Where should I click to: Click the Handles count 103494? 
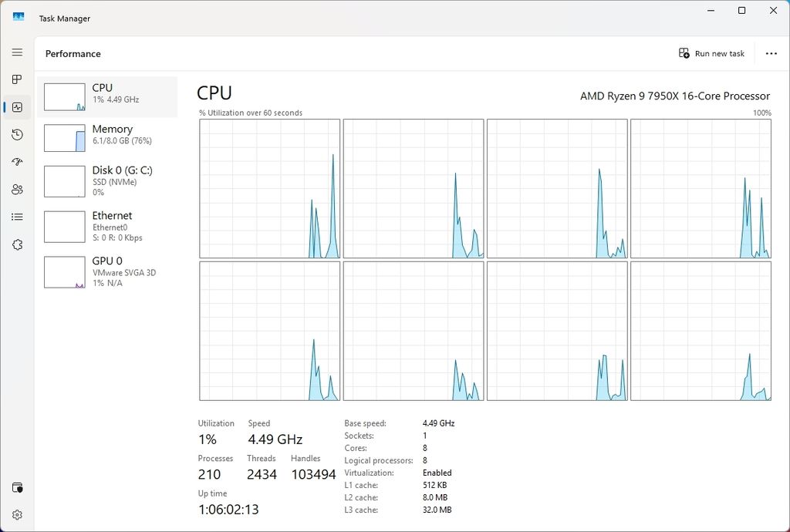click(313, 474)
